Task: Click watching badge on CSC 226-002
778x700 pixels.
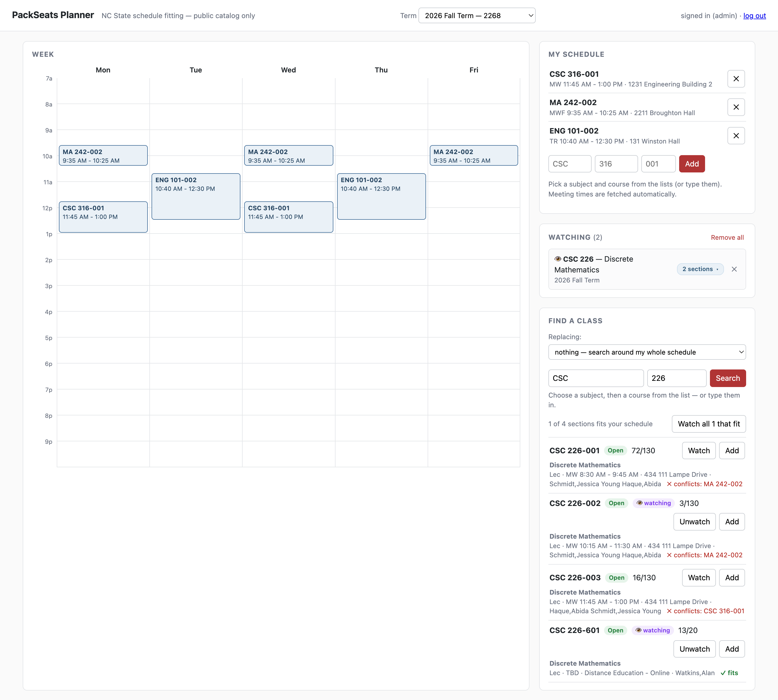Action: 653,503
